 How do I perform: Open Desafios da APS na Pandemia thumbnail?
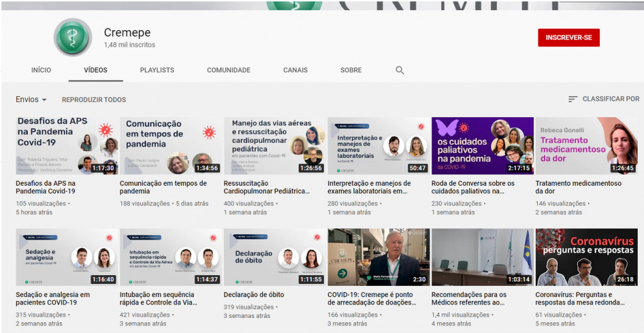(x=67, y=145)
